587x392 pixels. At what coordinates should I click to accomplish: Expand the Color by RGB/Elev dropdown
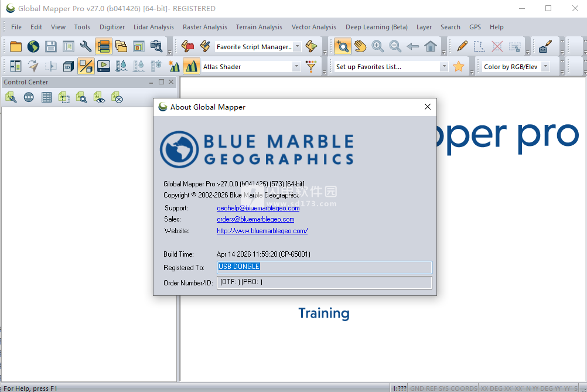[x=546, y=67]
